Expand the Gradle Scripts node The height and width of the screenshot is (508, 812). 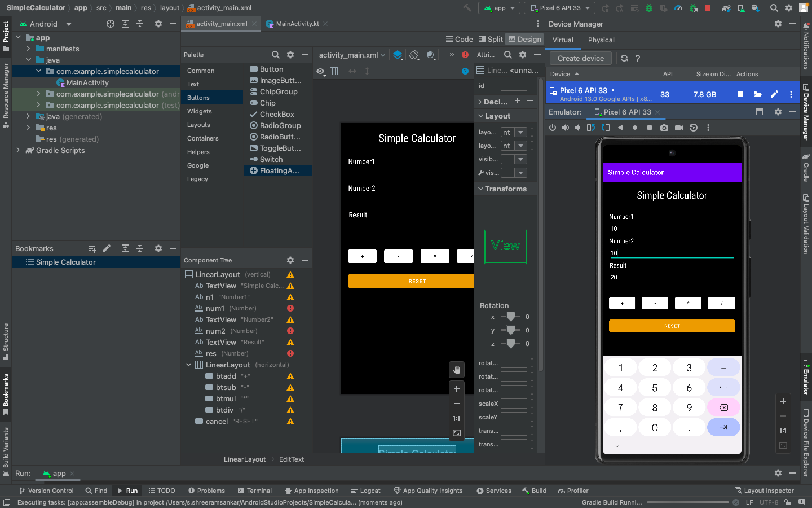[x=18, y=150]
